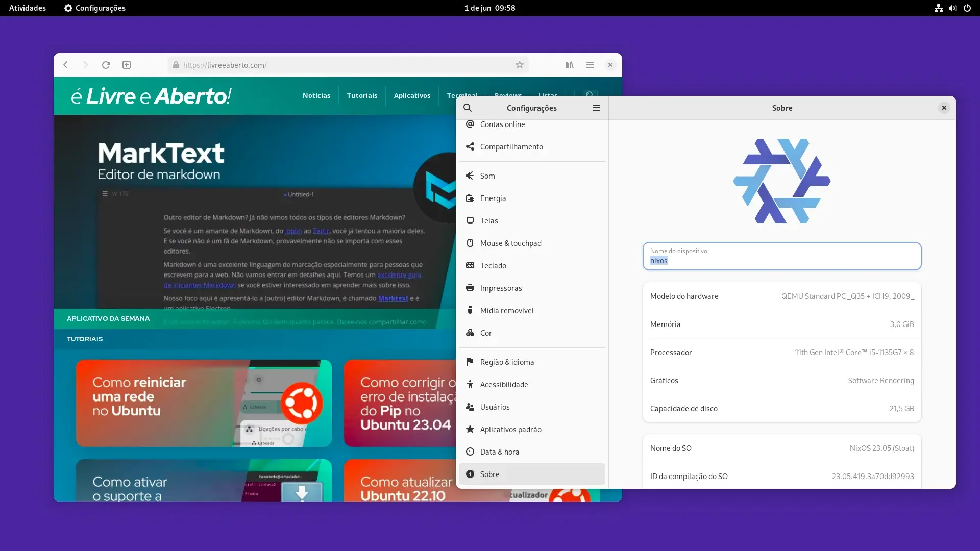Screen dimensions: 980x551
Task: Open a new tab in browser
Action: 127,65
